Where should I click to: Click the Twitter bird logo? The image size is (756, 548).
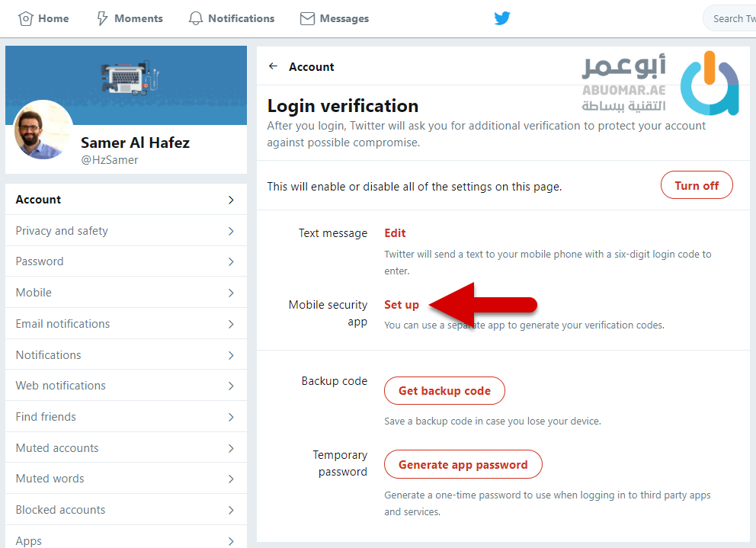pyautogui.click(x=502, y=18)
